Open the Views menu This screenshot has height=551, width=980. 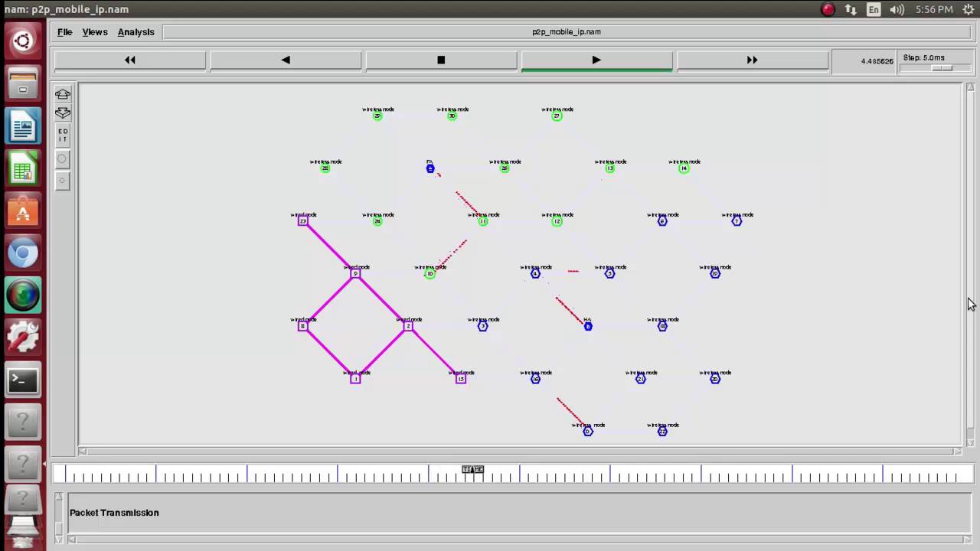click(95, 32)
